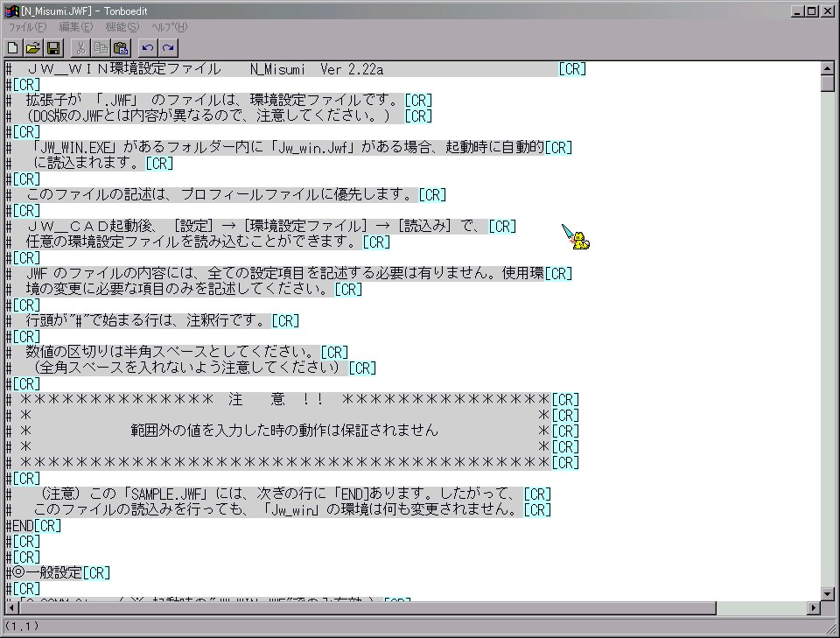Click the New file toolbar icon
Viewport: 840px width, 638px height.
(13, 47)
